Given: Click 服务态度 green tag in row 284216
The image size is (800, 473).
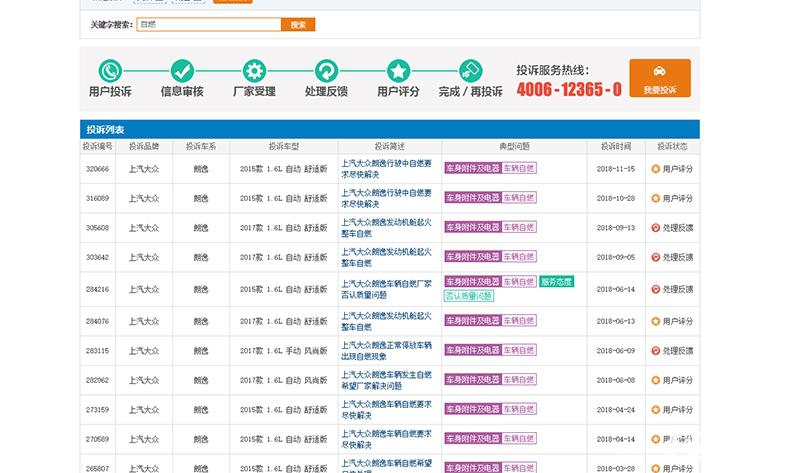Looking at the screenshot, I should point(556,282).
